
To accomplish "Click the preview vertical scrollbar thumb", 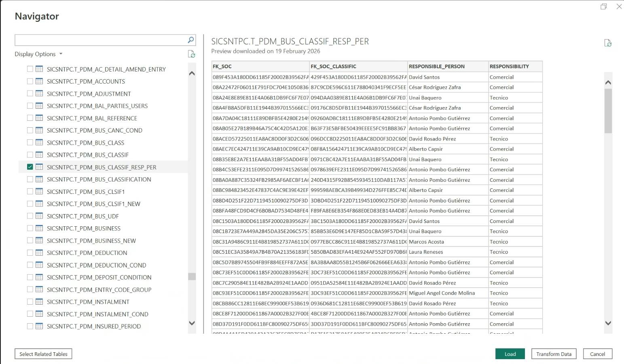I will pos(608,111).
